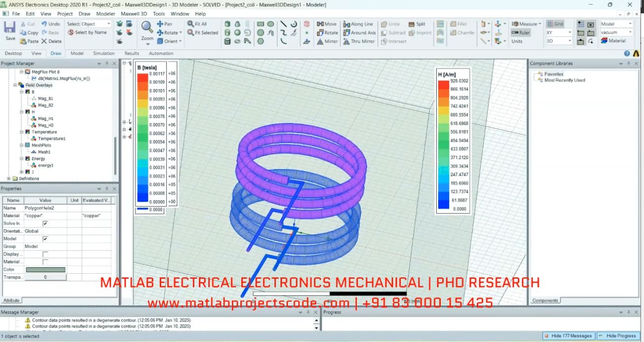This screenshot has height=342, width=644.
Task: Switch to the Simulation ribbon tab
Action: click(103, 53)
